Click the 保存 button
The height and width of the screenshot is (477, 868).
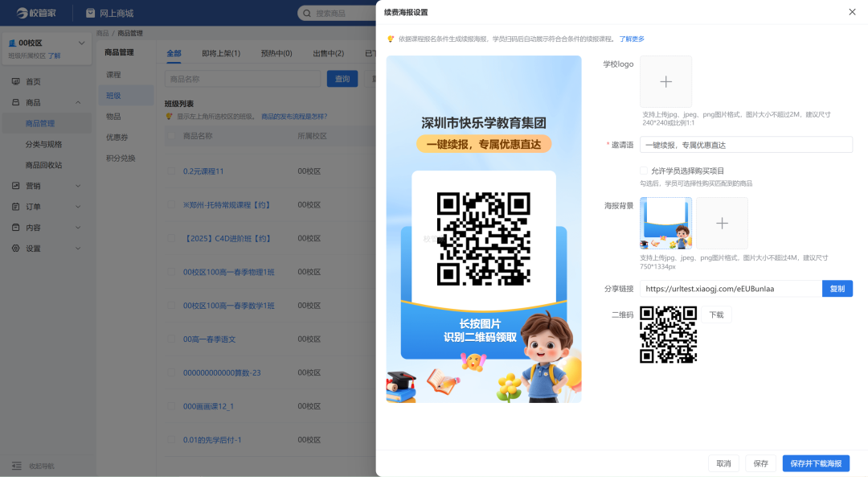click(x=760, y=463)
